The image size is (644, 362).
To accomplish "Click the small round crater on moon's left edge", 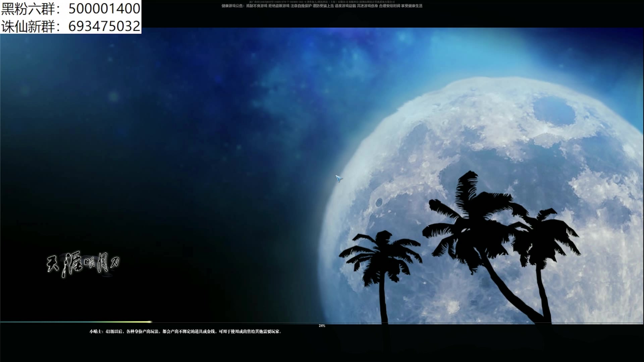I will pyautogui.click(x=379, y=202).
